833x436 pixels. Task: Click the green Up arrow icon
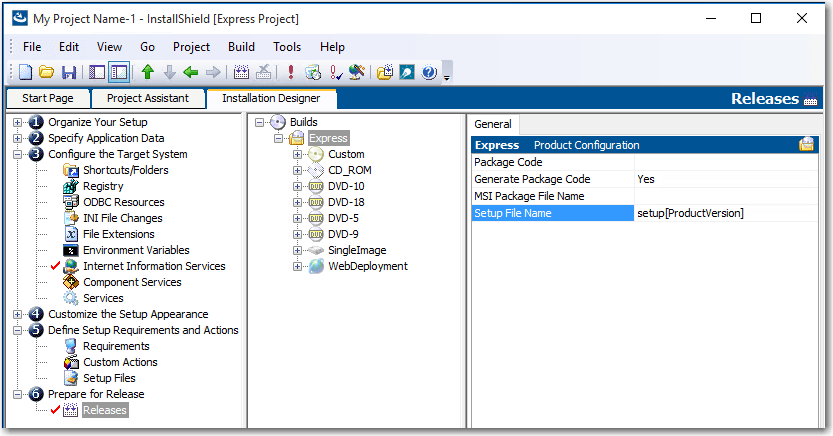[x=148, y=72]
